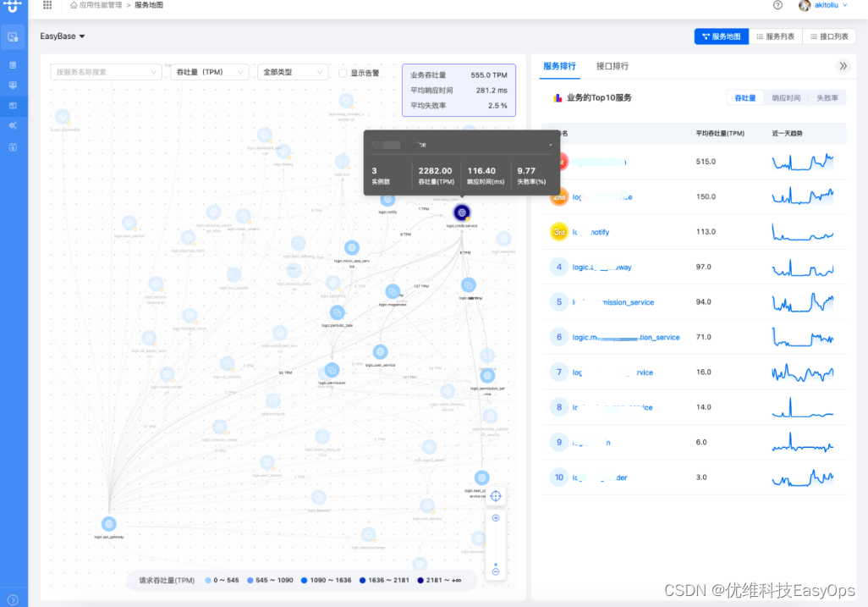Open the 7th ranked service link

[x=613, y=372]
